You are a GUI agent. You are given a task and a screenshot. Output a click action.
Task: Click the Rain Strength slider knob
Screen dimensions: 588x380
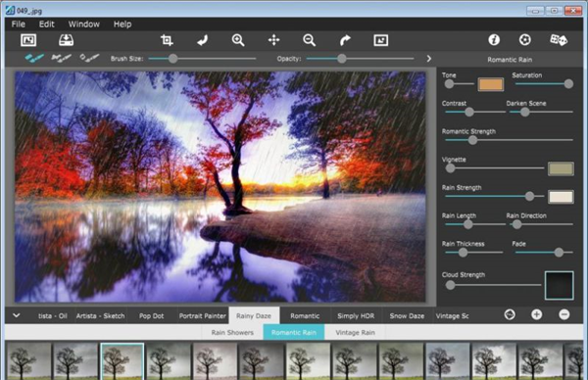pos(529,196)
